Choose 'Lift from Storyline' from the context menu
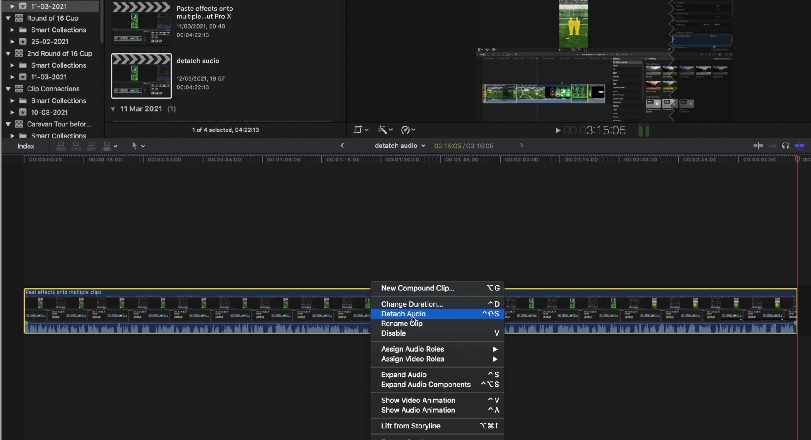This screenshot has width=811, height=440. pos(438,426)
